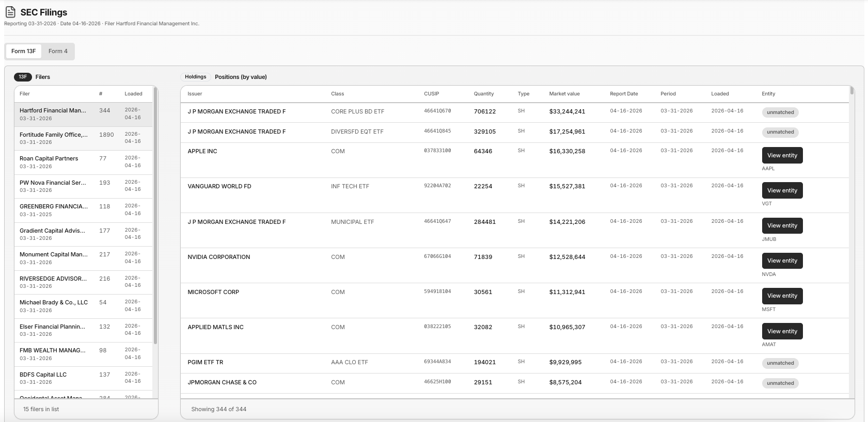Click the Loaded column header in holdings

pos(720,94)
